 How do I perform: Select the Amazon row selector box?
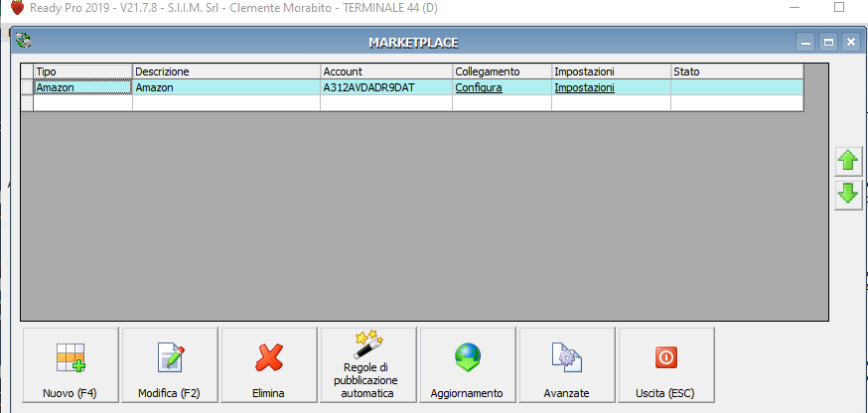pyautogui.click(x=27, y=87)
